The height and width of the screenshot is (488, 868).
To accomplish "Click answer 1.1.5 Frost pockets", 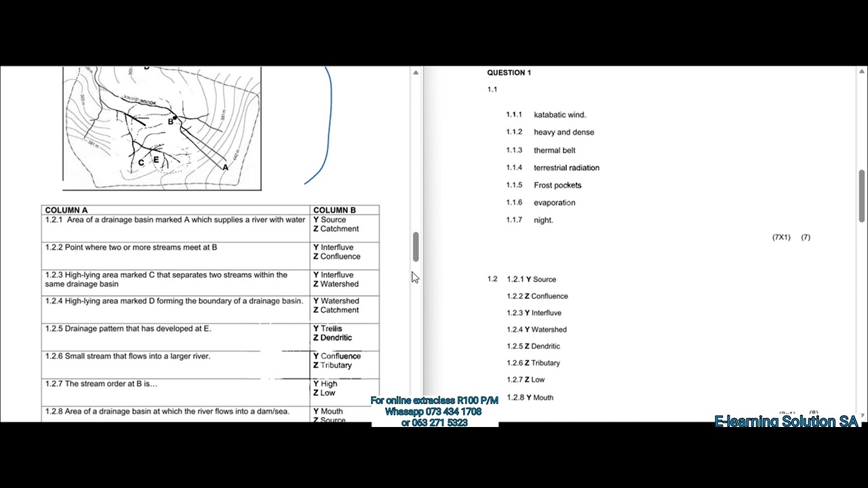I will (x=544, y=185).
